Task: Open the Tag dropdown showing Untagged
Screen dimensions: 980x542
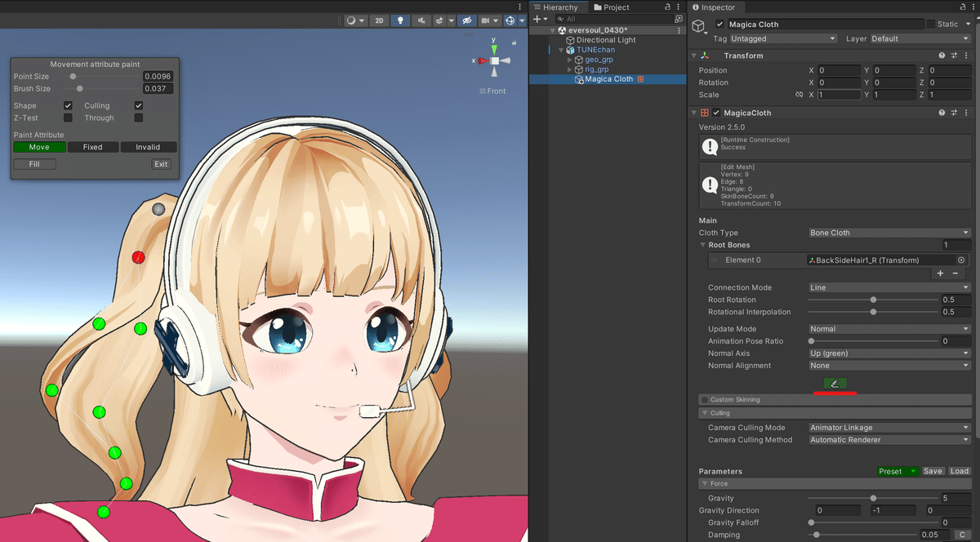Action: [x=784, y=38]
